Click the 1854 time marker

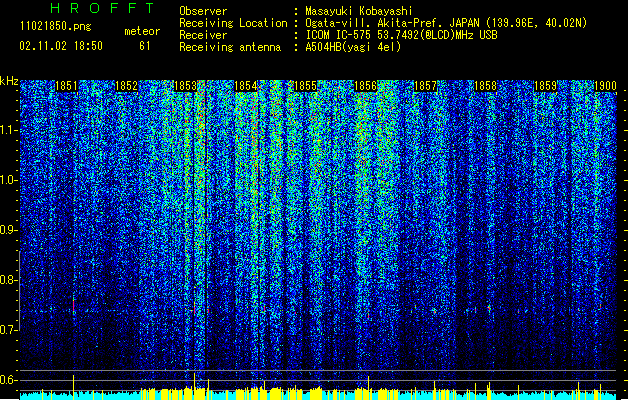246,86
